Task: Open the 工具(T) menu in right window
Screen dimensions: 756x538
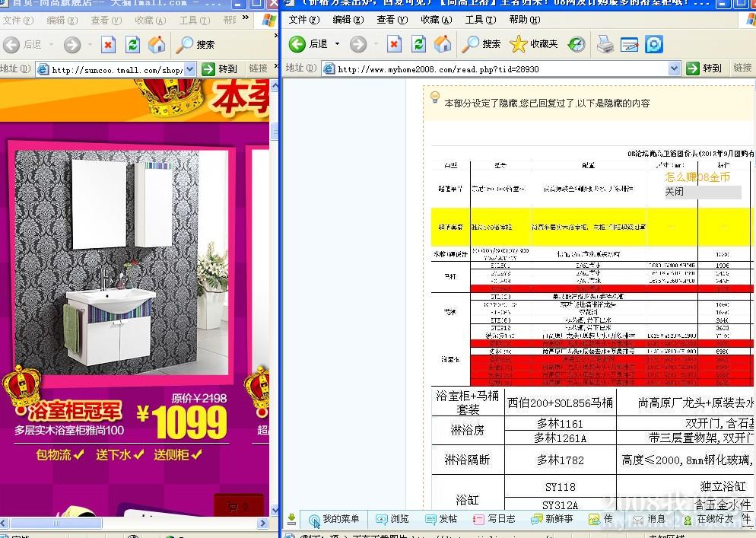Action: click(x=480, y=20)
